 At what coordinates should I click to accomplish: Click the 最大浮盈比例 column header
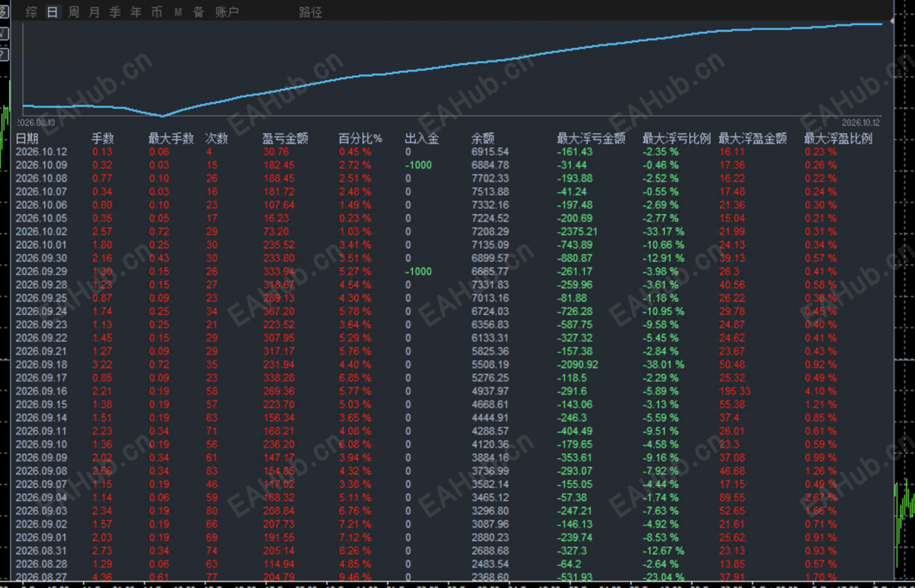click(839, 138)
